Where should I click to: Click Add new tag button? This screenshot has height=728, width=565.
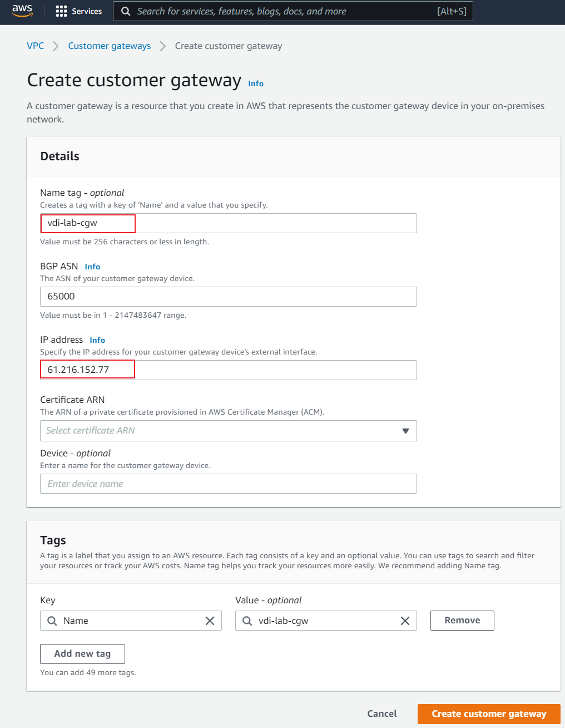[x=82, y=654]
